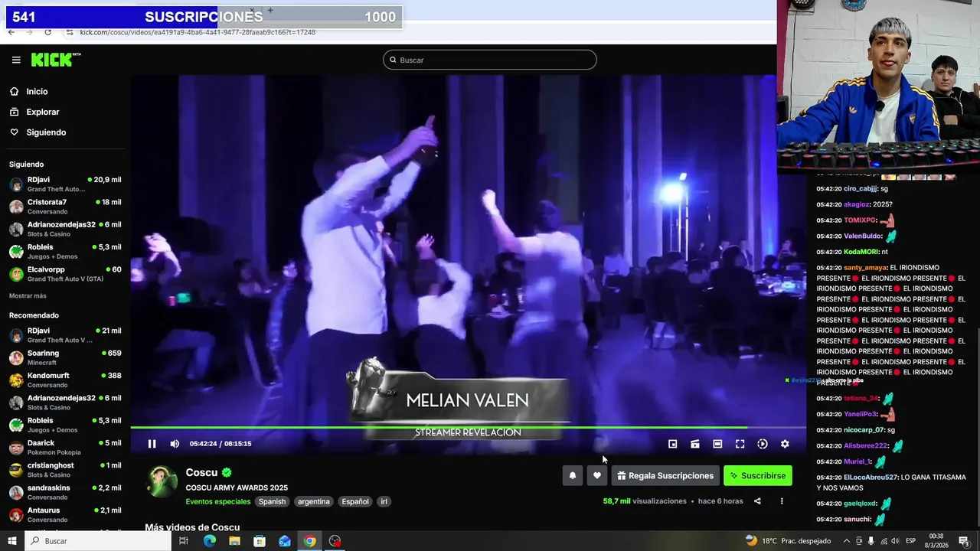Switch to Chrome in taskbar
This screenshot has height=551, width=980.
pyautogui.click(x=309, y=541)
